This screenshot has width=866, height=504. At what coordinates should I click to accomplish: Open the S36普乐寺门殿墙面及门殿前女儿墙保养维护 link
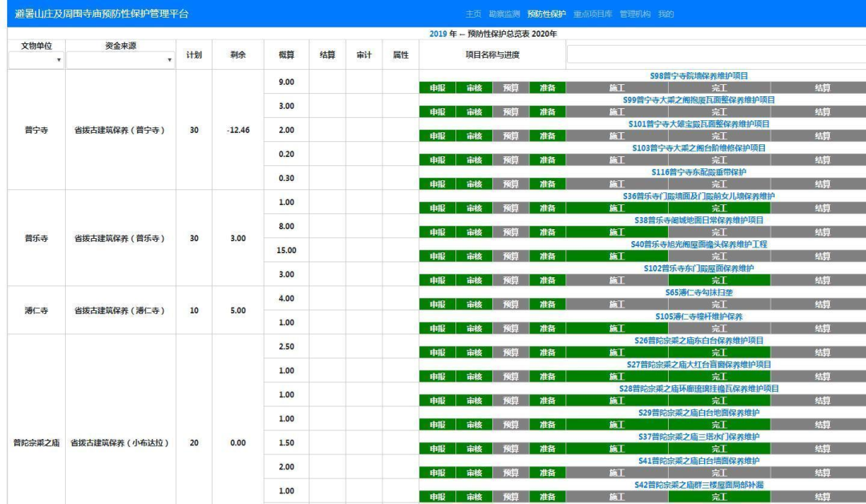point(698,196)
